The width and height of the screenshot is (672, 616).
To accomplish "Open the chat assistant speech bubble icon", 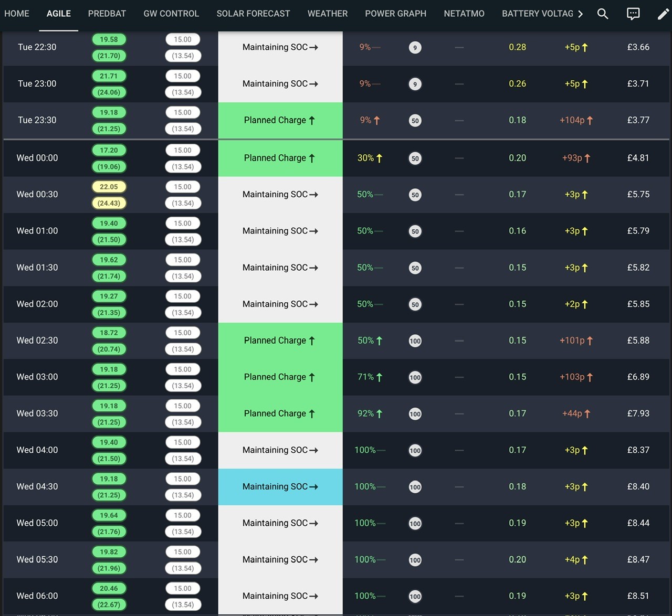I will click(x=633, y=14).
